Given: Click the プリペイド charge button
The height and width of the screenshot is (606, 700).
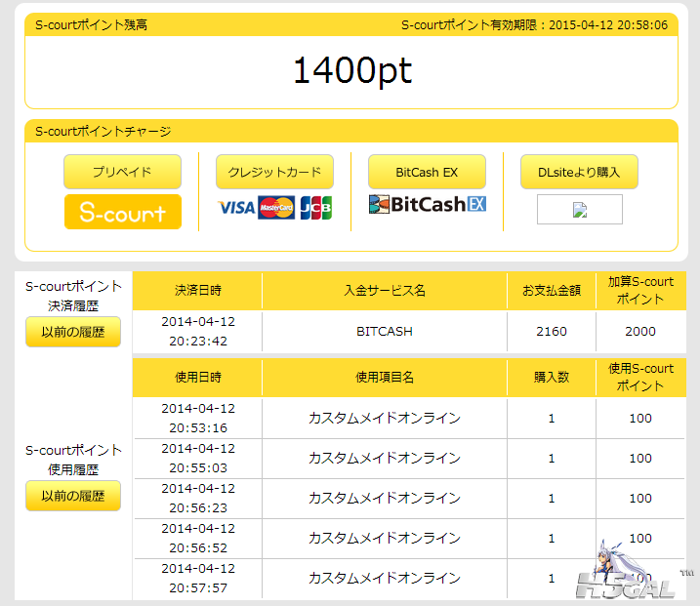Looking at the screenshot, I should (x=122, y=172).
